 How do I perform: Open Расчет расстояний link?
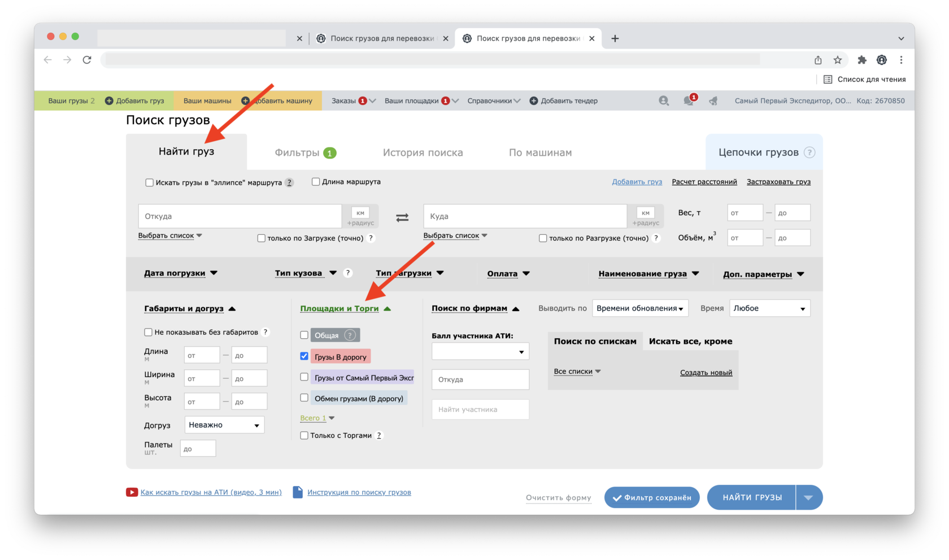coord(704,182)
